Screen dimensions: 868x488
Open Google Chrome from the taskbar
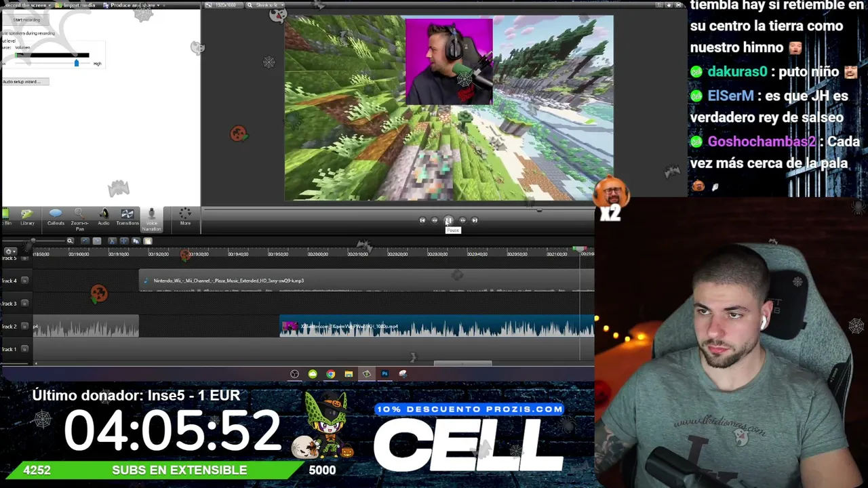(330, 374)
